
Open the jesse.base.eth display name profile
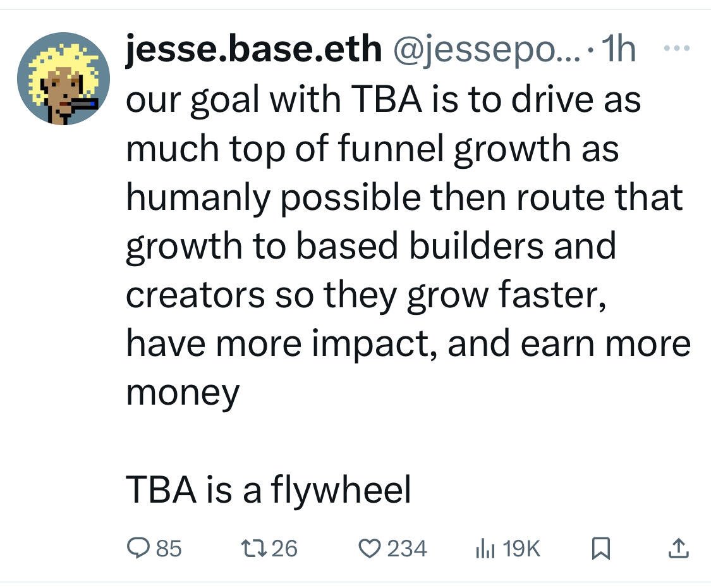pos(253,49)
